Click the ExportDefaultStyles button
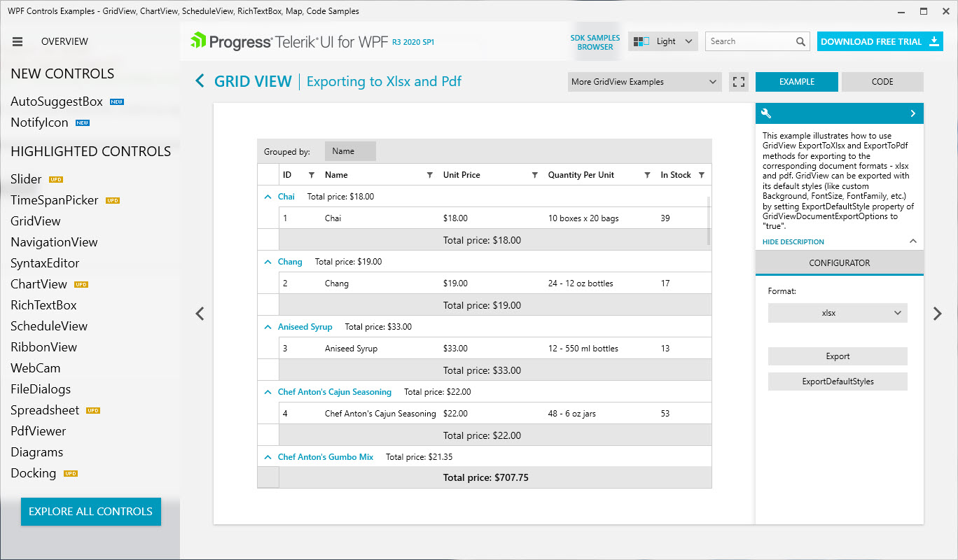The image size is (958, 560). pos(838,381)
